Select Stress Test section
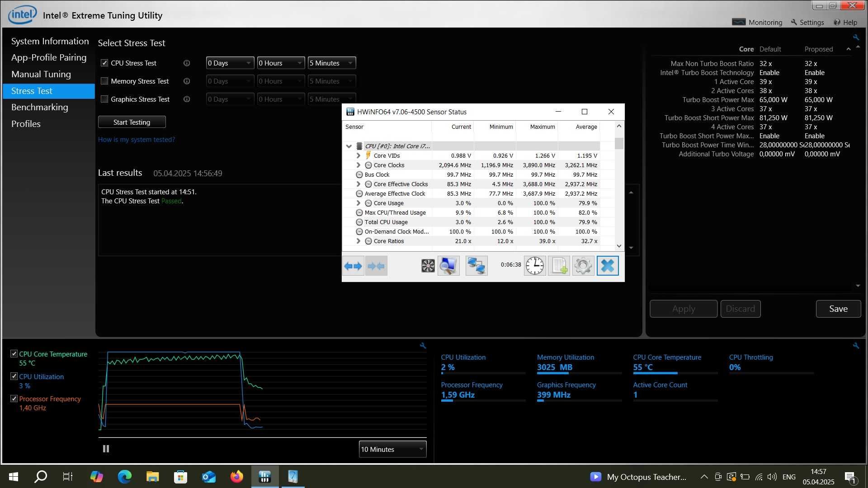This screenshot has width=868, height=488. pos(49,91)
